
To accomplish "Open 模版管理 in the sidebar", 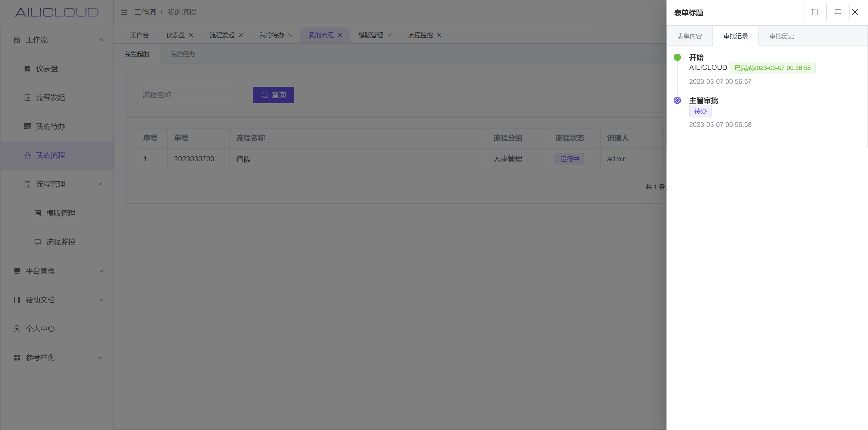I will pyautogui.click(x=57, y=213).
